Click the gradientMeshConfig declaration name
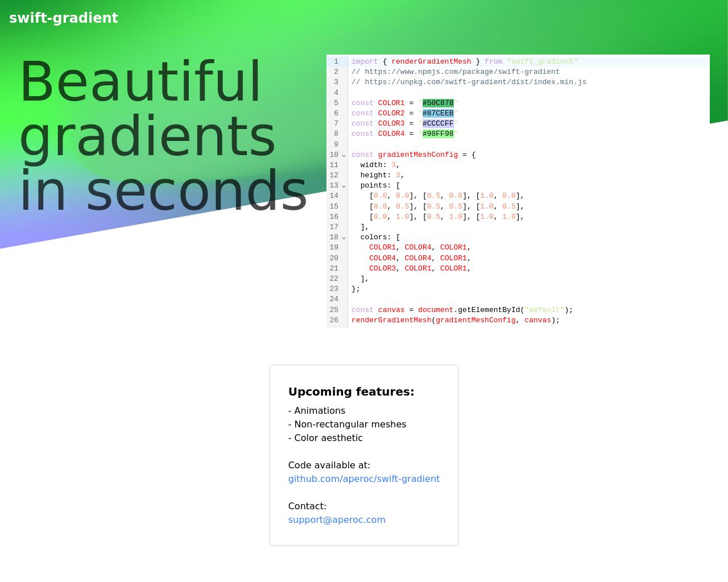728x582 pixels. coord(418,155)
